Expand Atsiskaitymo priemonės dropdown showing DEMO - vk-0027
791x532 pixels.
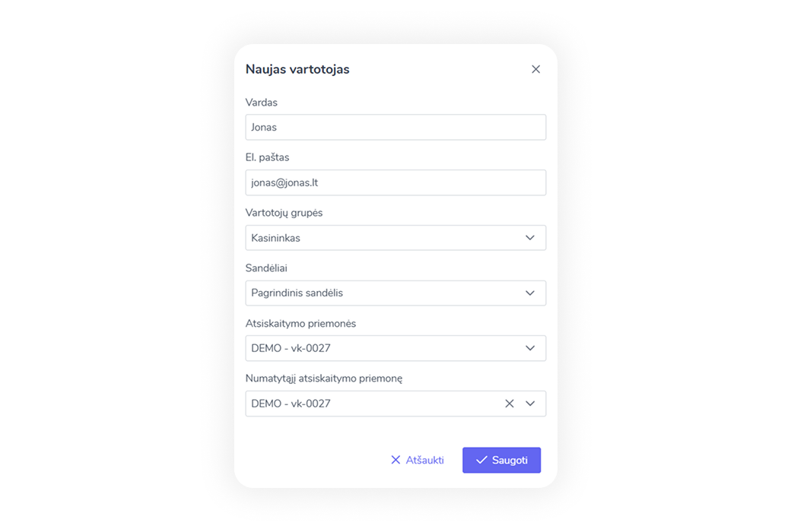point(380,348)
